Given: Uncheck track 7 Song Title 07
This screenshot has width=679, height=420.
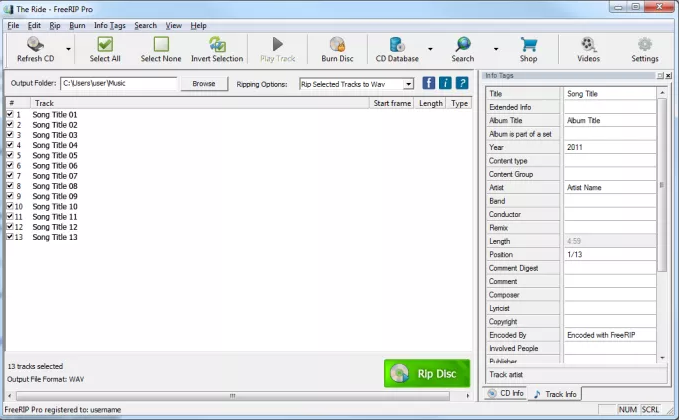Looking at the screenshot, I should (x=10, y=175).
